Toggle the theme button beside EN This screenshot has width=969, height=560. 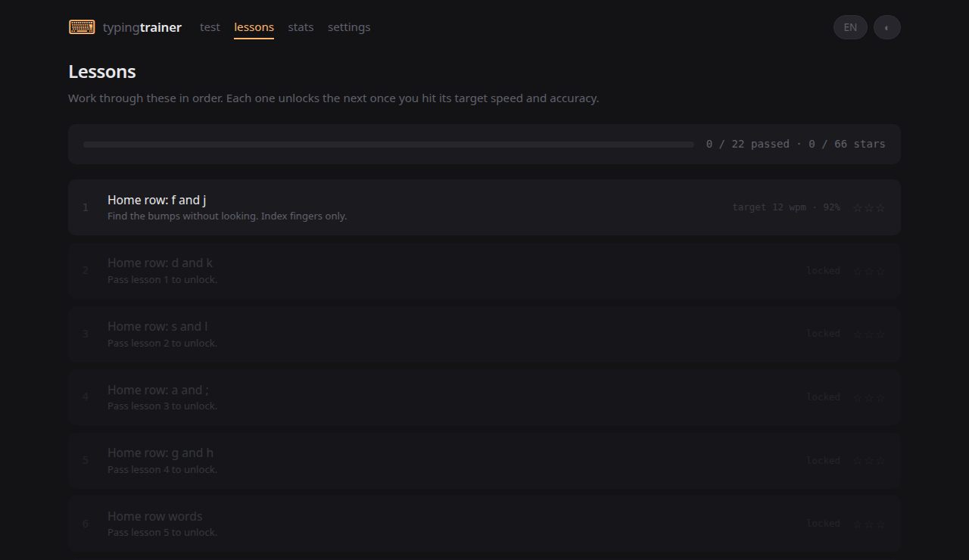pyautogui.click(x=887, y=27)
